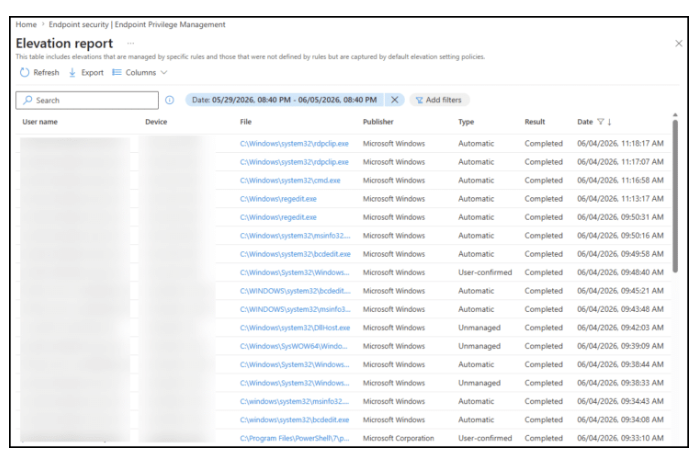Open the Date range filter pill
699x466 pixels.
[284, 100]
